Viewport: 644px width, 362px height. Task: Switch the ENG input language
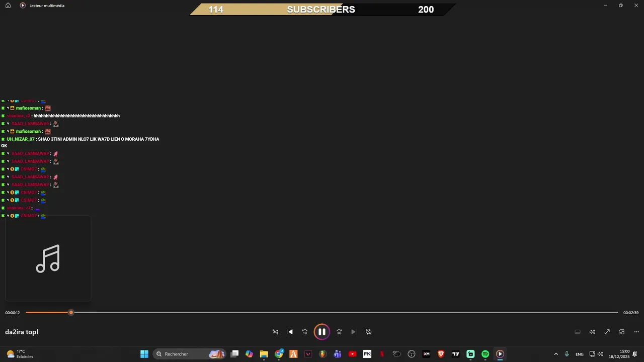point(580,354)
